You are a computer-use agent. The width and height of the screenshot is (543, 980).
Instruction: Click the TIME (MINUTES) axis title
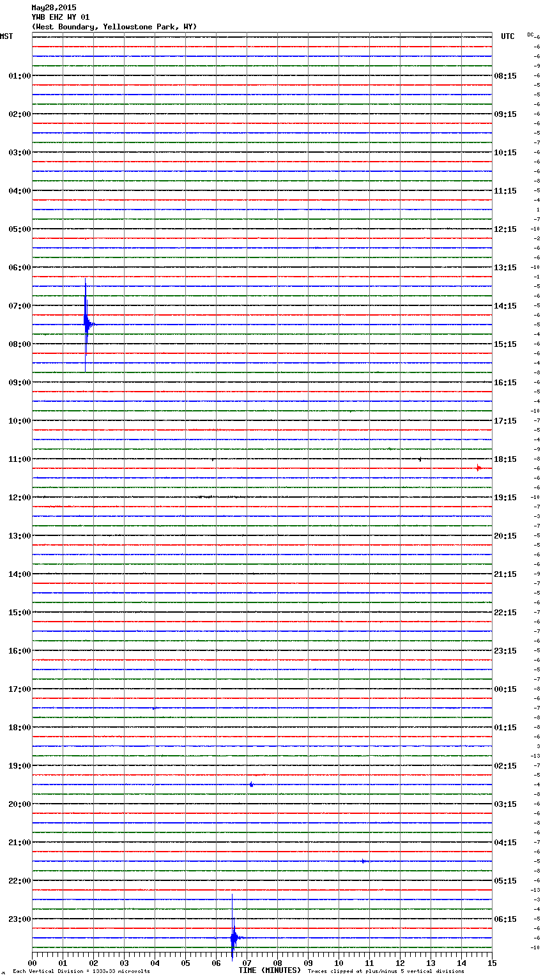(270, 970)
